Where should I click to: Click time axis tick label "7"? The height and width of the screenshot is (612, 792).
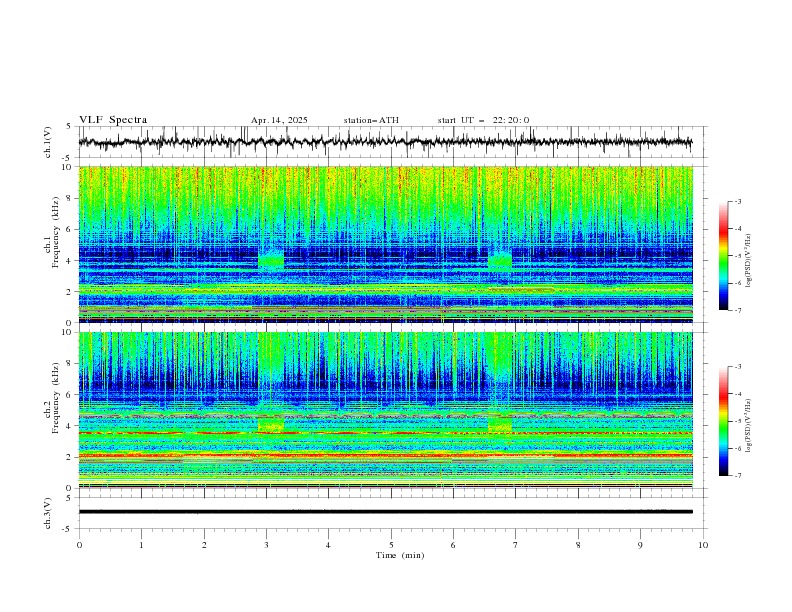click(x=516, y=545)
